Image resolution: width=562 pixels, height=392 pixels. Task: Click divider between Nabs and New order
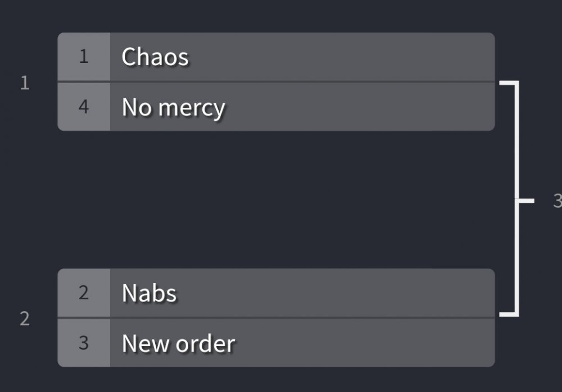tap(275, 318)
